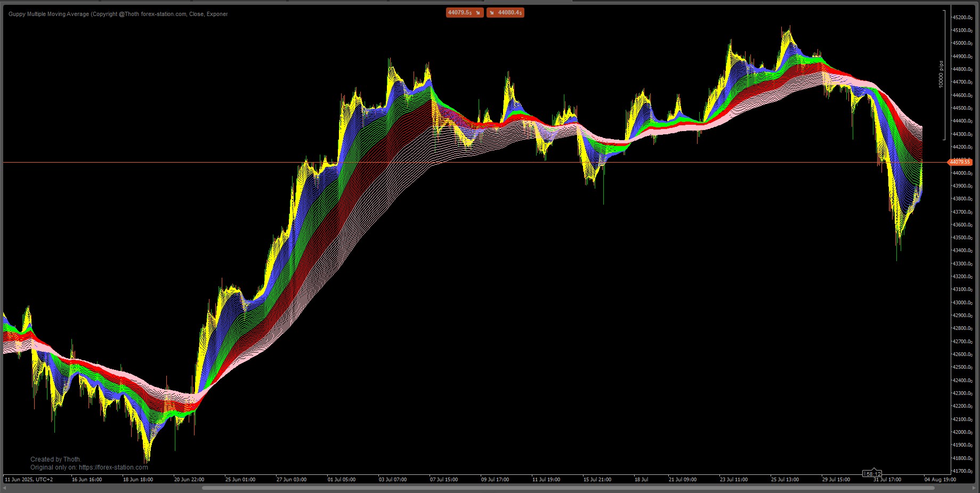980x493 pixels.
Task: Click the 44200.0 price axis label
Action: pos(962,147)
